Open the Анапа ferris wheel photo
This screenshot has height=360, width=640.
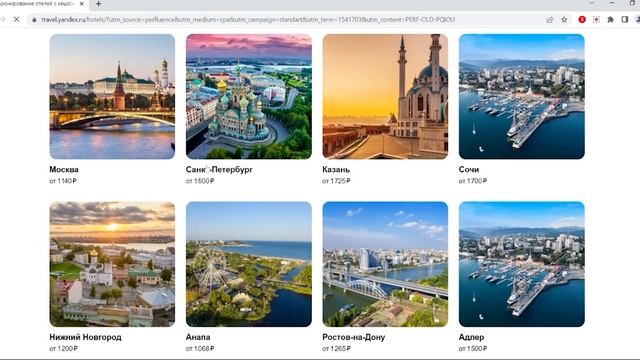[x=249, y=264]
